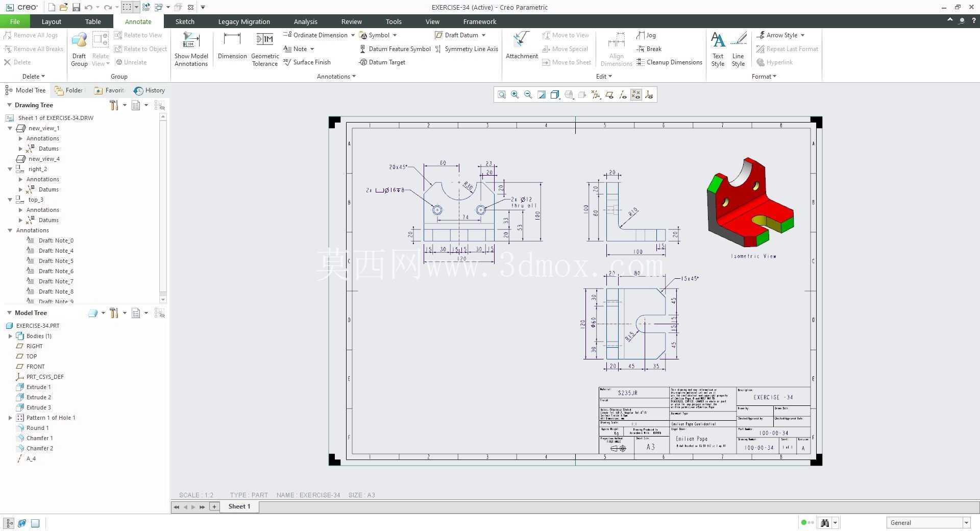This screenshot has width=980, height=531.
Task: Click the Refit icon in the graphics toolbar
Action: coord(502,94)
